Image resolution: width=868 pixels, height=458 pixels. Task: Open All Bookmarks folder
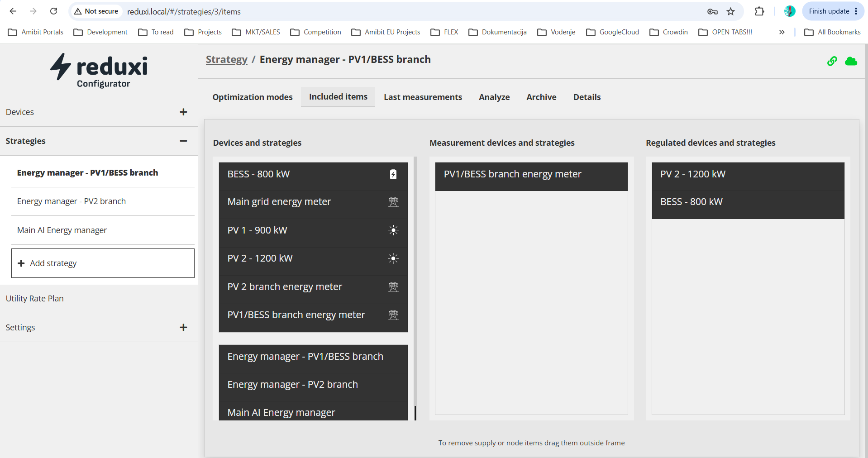pyautogui.click(x=832, y=32)
